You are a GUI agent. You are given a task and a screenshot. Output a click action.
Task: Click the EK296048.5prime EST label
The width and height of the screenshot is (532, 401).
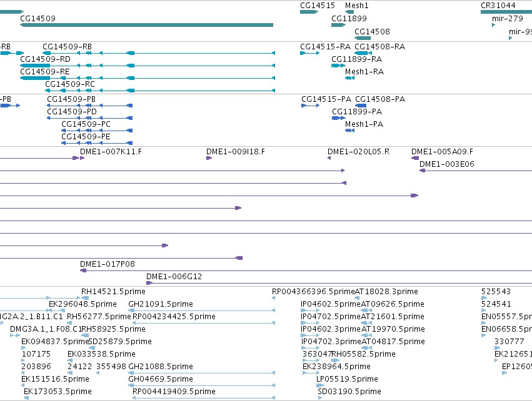coord(83,304)
